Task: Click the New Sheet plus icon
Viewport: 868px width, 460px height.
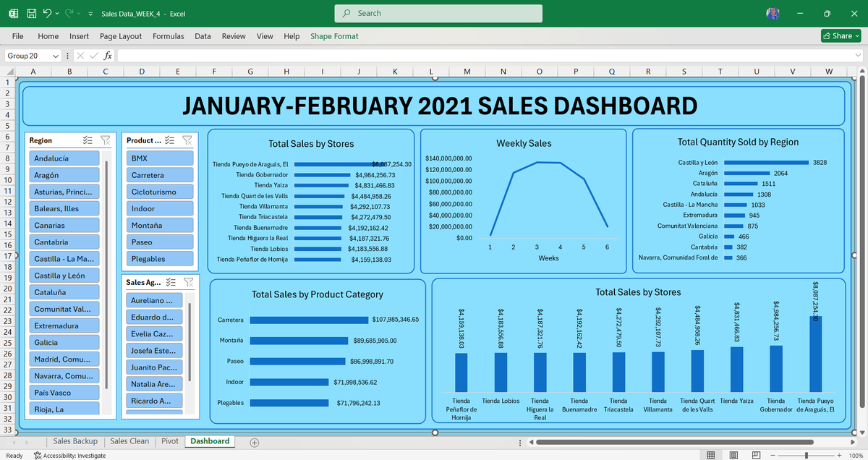Action: pos(254,442)
